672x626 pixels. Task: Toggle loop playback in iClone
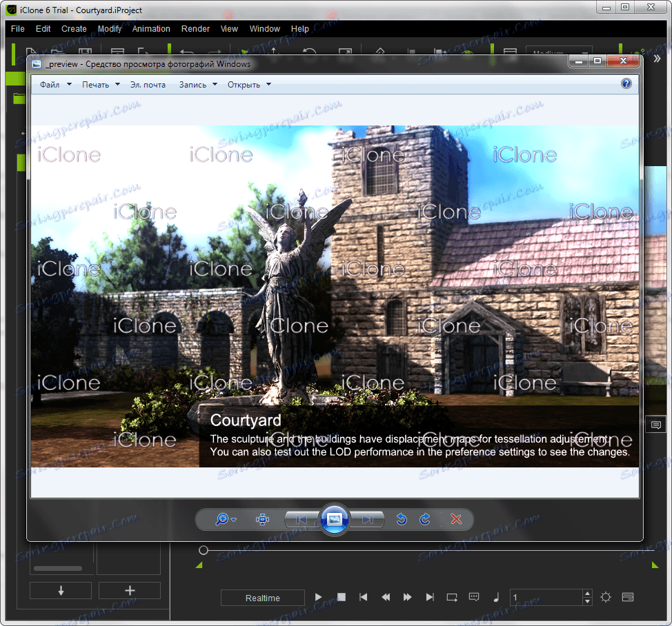point(452,597)
